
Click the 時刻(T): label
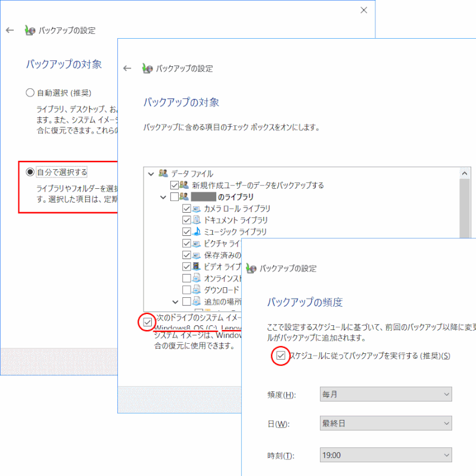[x=281, y=455]
